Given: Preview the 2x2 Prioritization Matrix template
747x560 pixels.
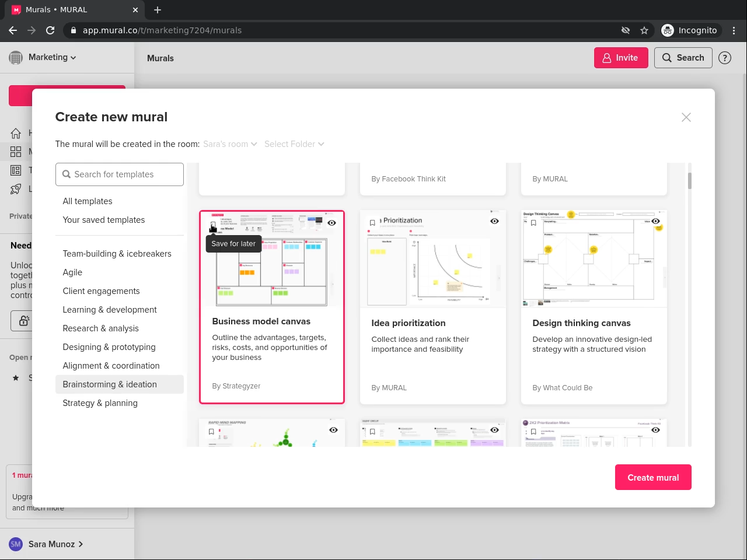Looking at the screenshot, I should click(x=655, y=430).
